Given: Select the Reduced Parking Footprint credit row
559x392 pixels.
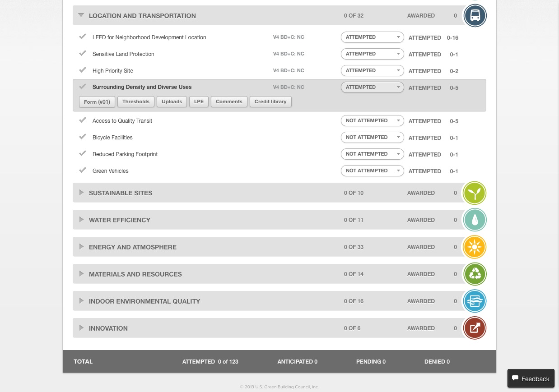Looking at the screenshot, I should pyautogui.click(x=125, y=154).
